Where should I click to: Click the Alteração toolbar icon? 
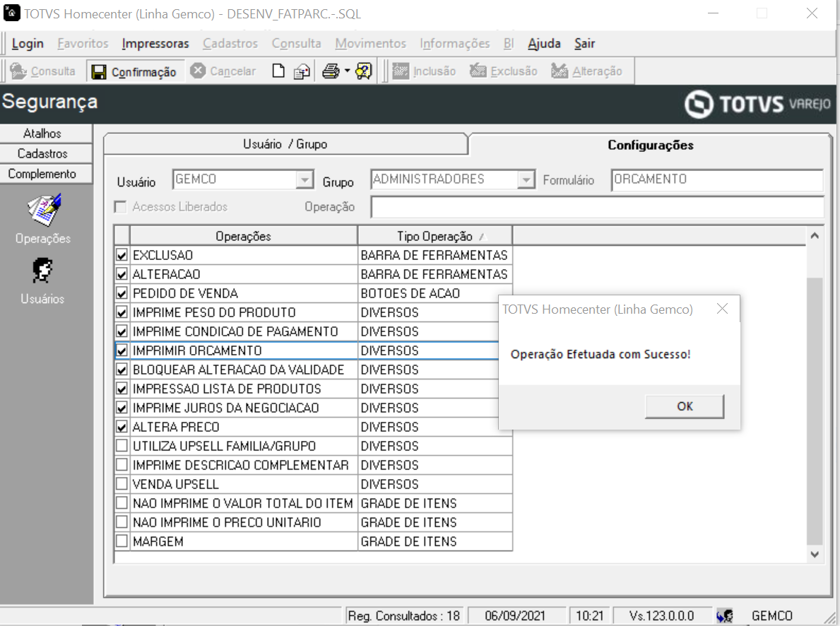560,71
